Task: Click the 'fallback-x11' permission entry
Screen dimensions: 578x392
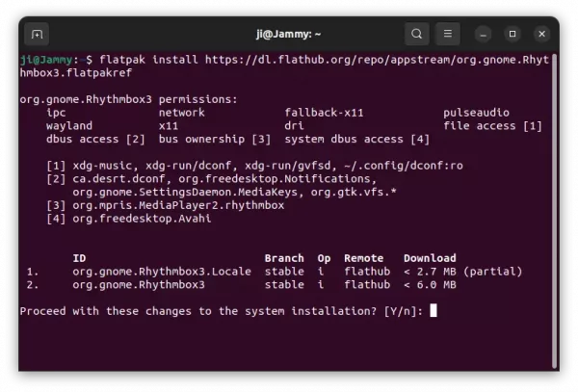Action: coord(324,113)
